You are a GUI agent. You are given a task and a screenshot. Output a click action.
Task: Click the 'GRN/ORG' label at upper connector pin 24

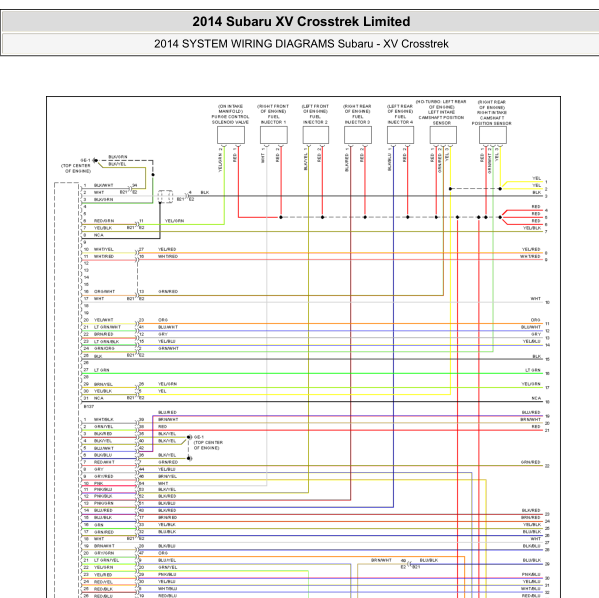pyautogui.click(x=104, y=348)
